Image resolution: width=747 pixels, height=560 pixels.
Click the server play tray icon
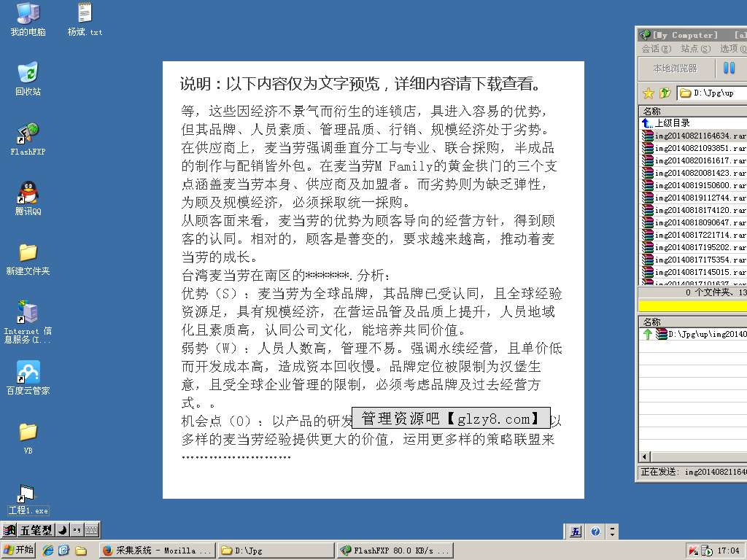(x=706, y=551)
